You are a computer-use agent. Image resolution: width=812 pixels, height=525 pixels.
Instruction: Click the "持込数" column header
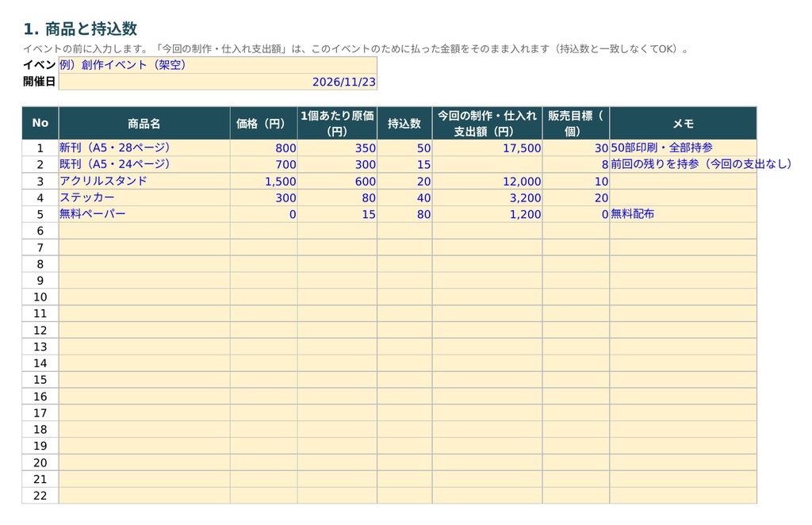click(404, 123)
